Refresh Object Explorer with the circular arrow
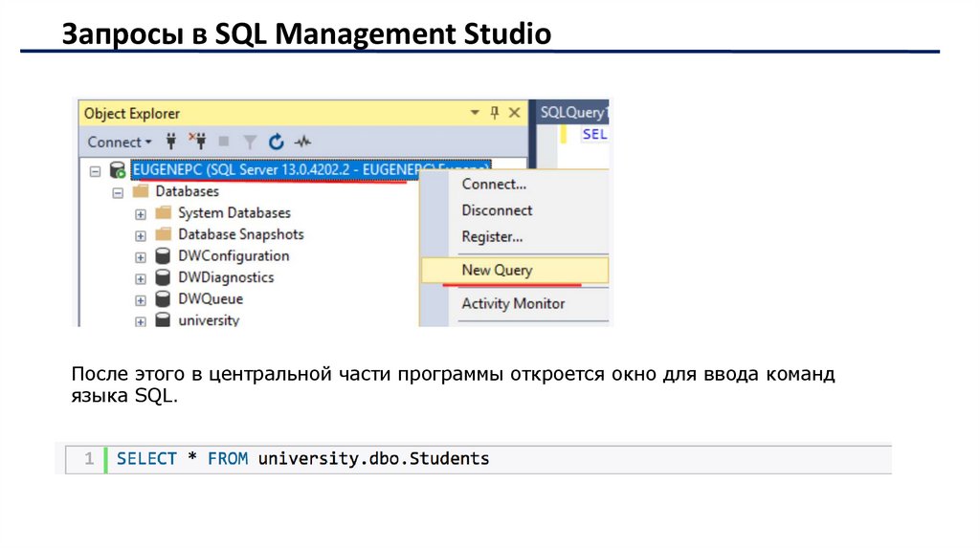The width and height of the screenshot is (980, 549). tap(277, 142)
